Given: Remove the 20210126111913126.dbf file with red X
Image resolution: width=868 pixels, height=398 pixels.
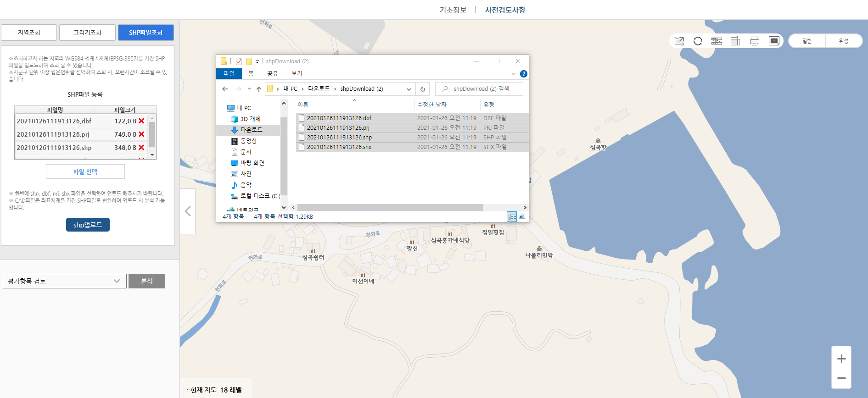Looking at the screenshot, I should (x=141, y=121).
